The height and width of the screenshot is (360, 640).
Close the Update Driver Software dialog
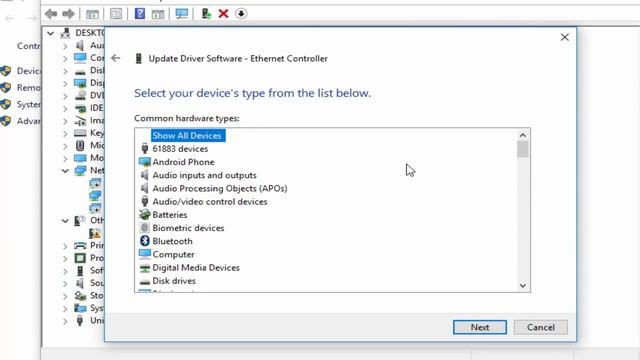(x=564, y=38)
